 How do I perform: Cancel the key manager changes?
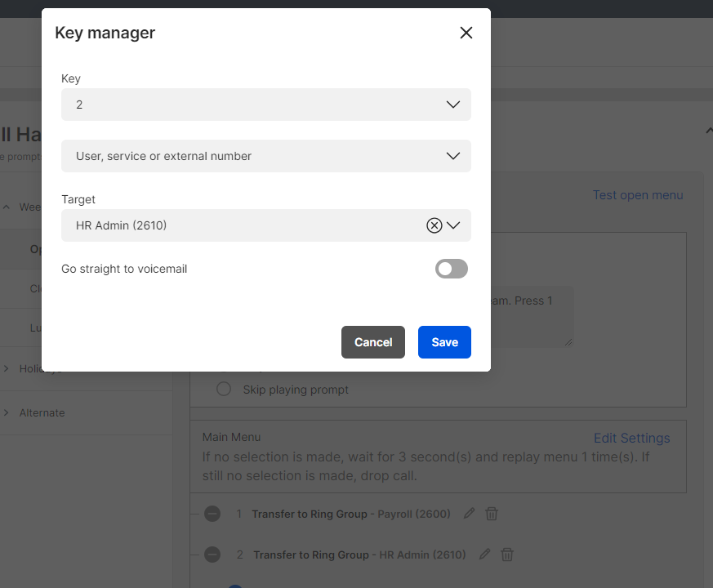[373, 342]
